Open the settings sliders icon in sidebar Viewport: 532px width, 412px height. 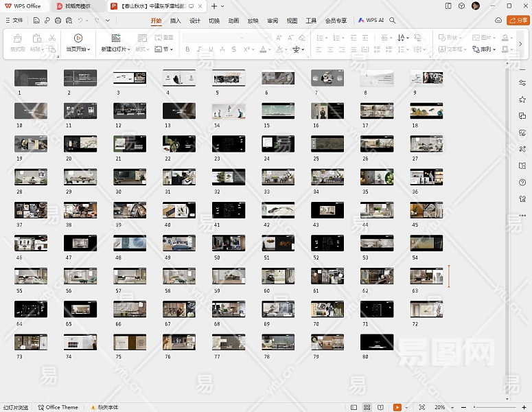click(522, 83)
